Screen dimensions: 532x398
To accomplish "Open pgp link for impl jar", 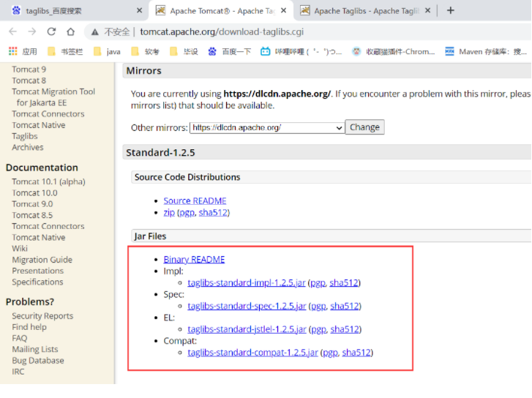I will click(318, 283).
